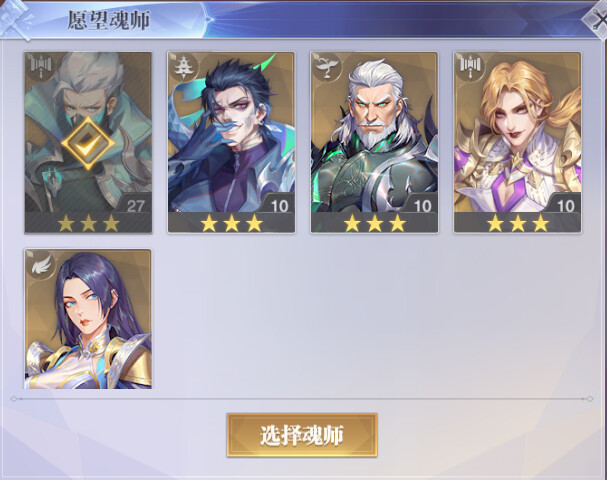The image size is (607, 480).
Task: Click the hammer emblem beside the 愿望魂师 title
Action: click(x=15, y=21)
